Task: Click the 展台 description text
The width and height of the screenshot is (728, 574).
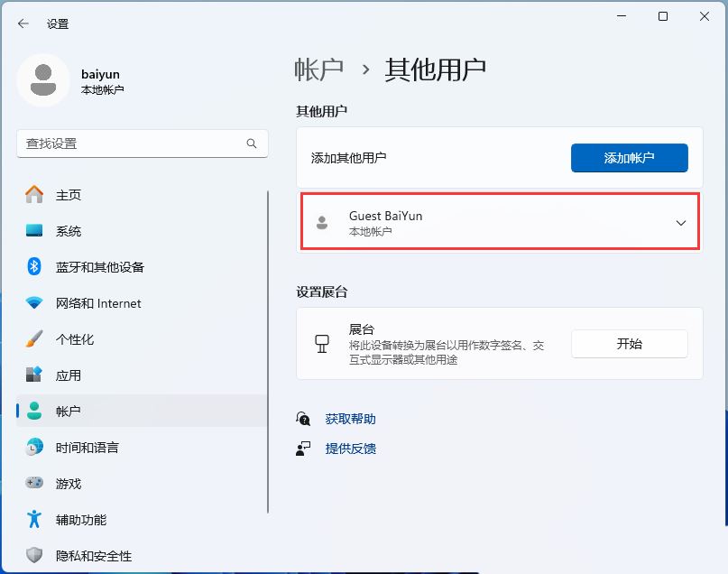Action: (447, 352)
